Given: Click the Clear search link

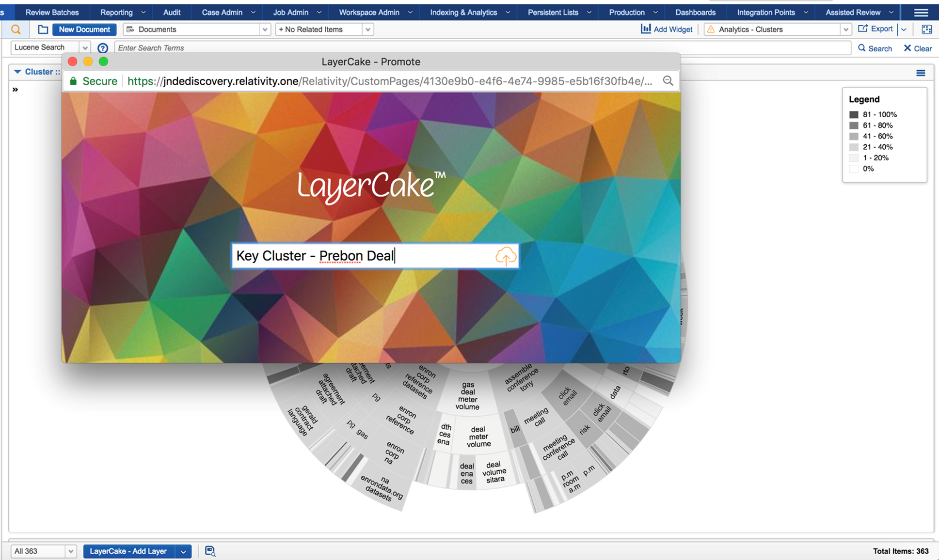Looking at the screenshot, I should click(918, 48).
